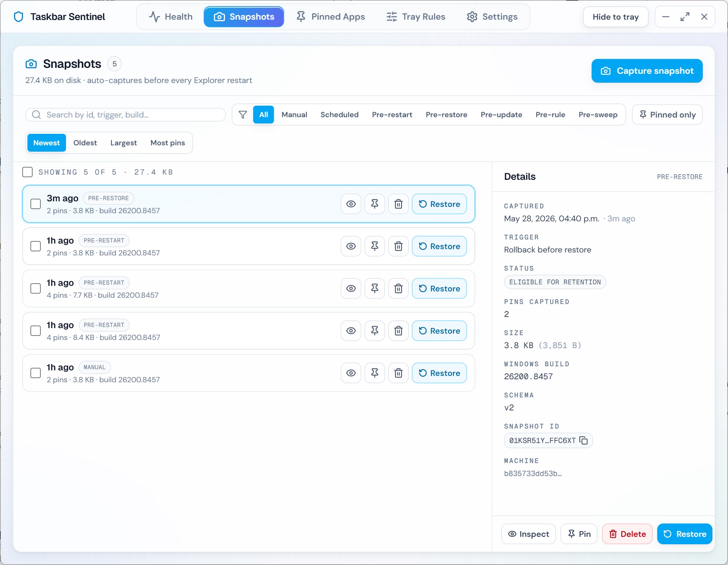Check the 8.4 KB snapshot checkbox
This screenshot has height=565, width=728.
[36, 331]
